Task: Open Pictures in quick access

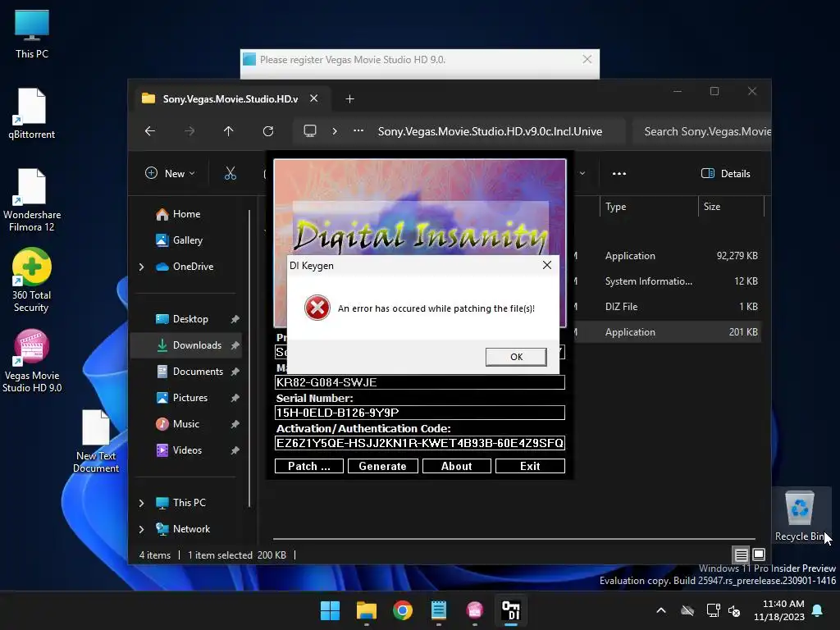Action: [189, 398]
